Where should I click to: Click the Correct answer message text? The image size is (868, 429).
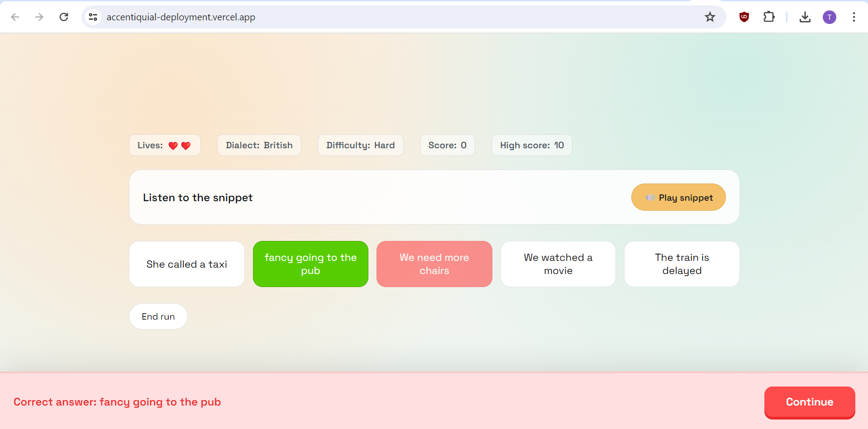(117, 402)
